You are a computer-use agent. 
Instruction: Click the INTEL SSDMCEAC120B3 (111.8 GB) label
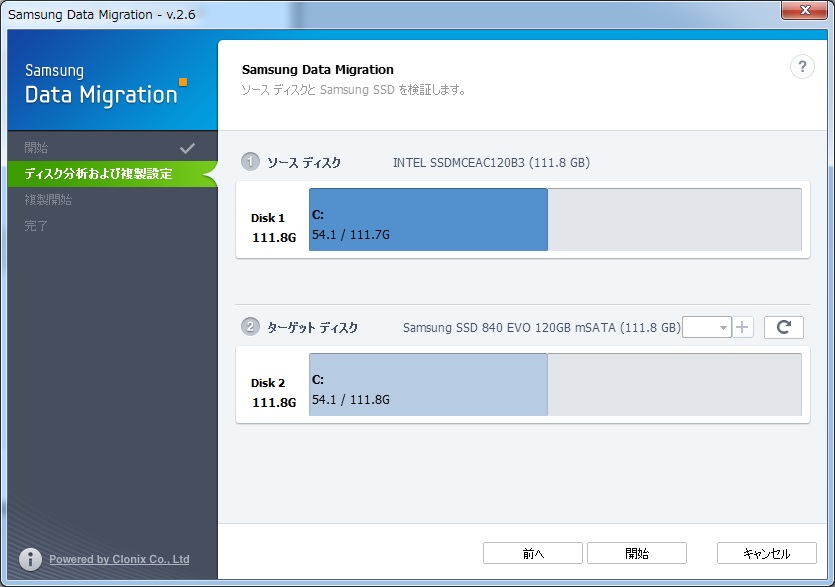tap(491, 162)
